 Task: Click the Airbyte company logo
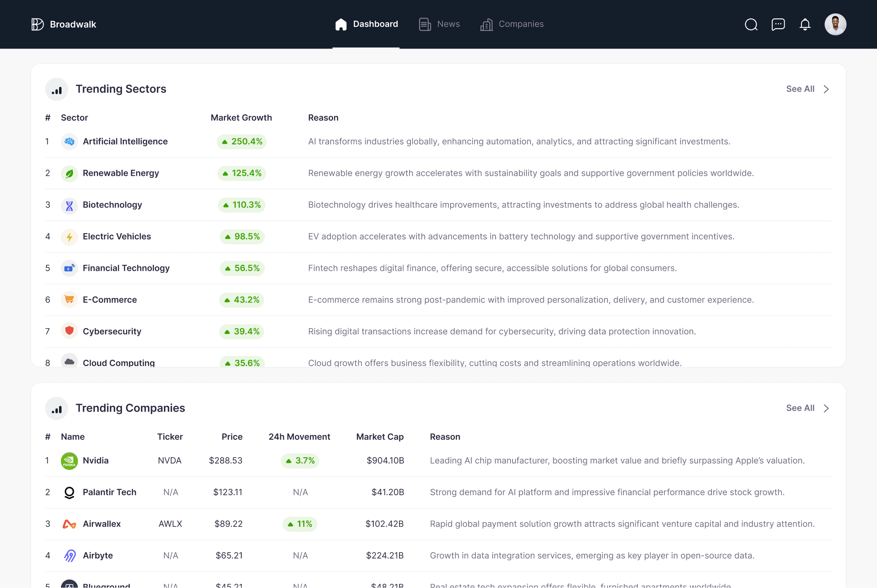tap(69, 556)
